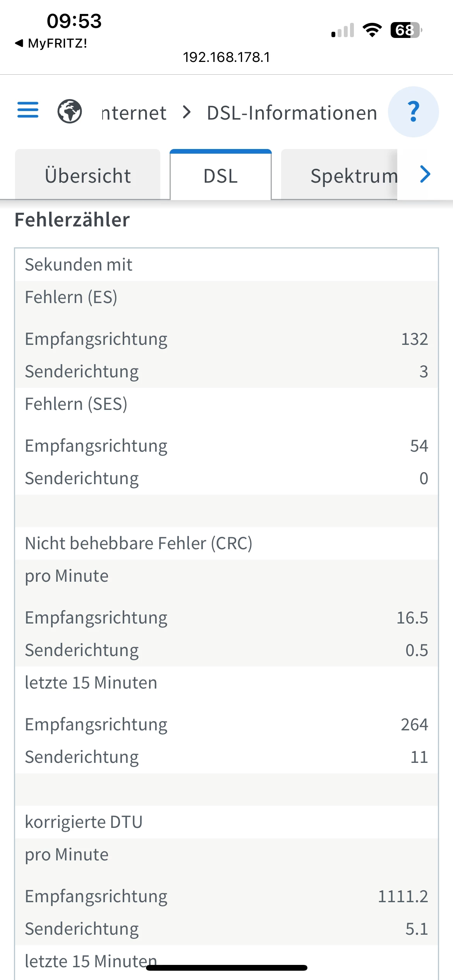Open the hamburger navigation menu

click(x=28, y=110)
